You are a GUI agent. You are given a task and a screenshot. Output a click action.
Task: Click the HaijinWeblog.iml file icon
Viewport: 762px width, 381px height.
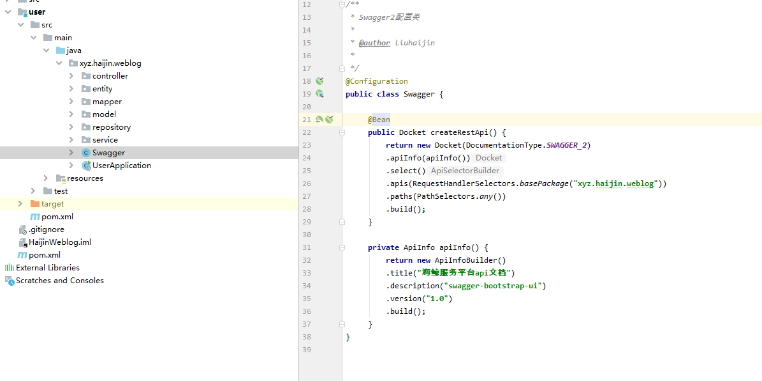[x=22, y=242]
